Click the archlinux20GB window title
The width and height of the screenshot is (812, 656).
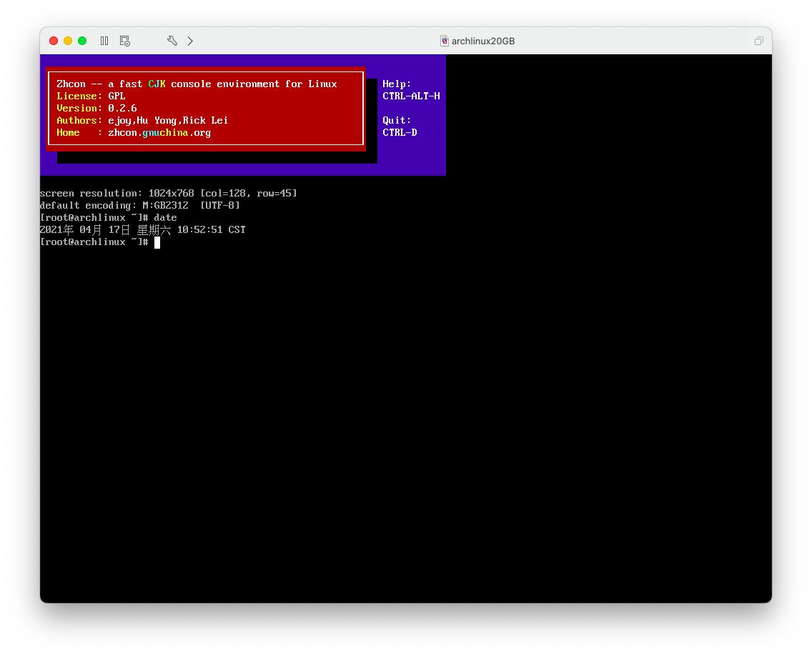[x=483, y=41]
